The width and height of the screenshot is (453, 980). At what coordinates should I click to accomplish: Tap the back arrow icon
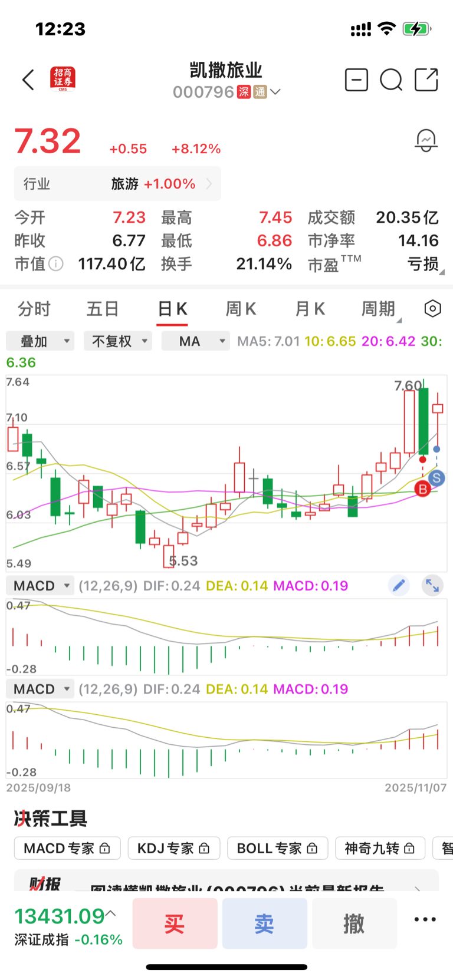pos(28,80)
